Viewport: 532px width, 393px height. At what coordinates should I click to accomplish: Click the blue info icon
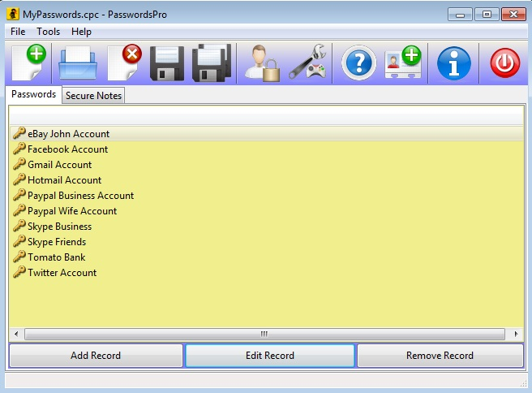(454, 63)
